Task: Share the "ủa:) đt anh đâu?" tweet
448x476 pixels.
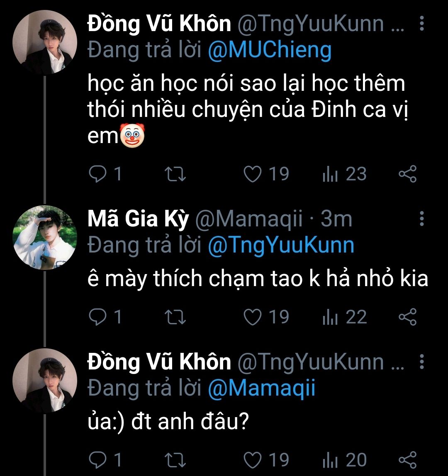Action: [407, 460]
